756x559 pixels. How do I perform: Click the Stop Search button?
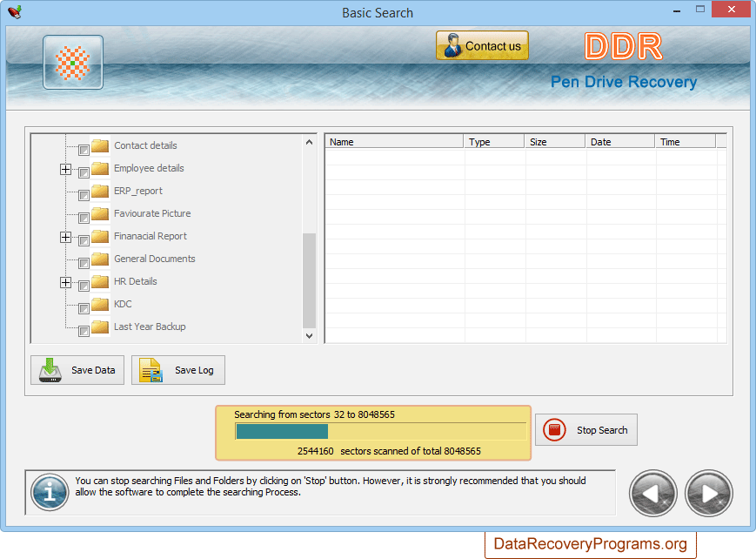586,429
